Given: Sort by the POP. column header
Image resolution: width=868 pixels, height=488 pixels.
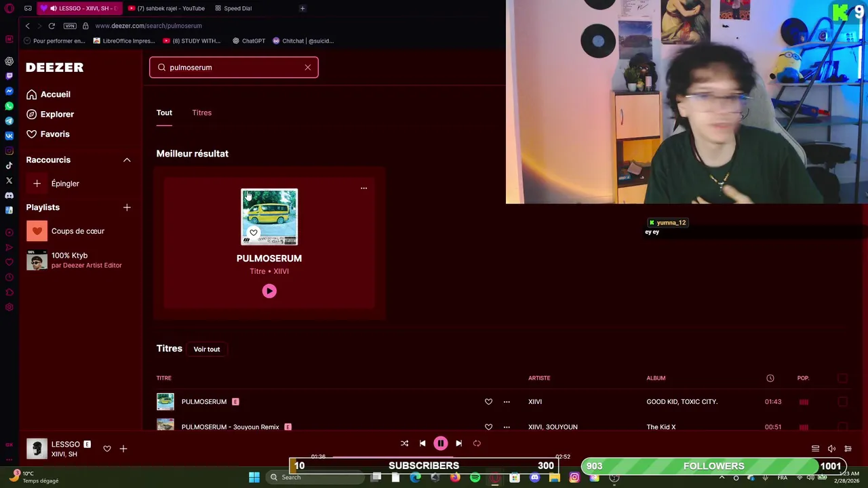Looking at the screenshot, I should 803,378.
